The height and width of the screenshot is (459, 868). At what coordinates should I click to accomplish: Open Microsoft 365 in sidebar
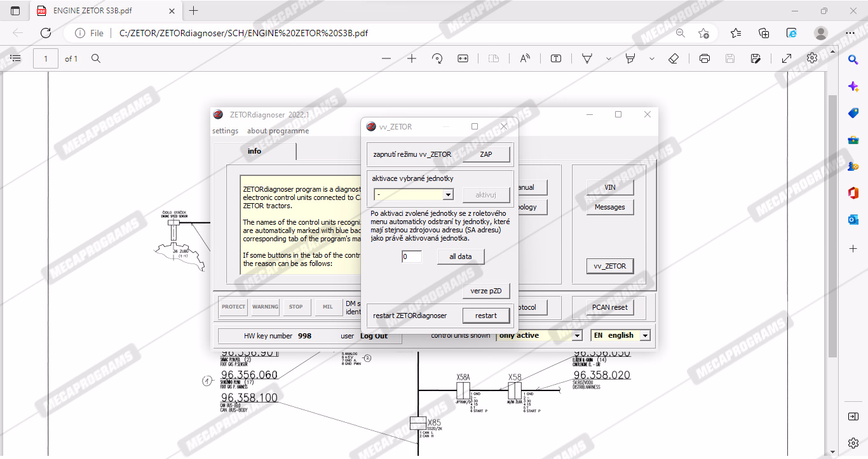853,193
